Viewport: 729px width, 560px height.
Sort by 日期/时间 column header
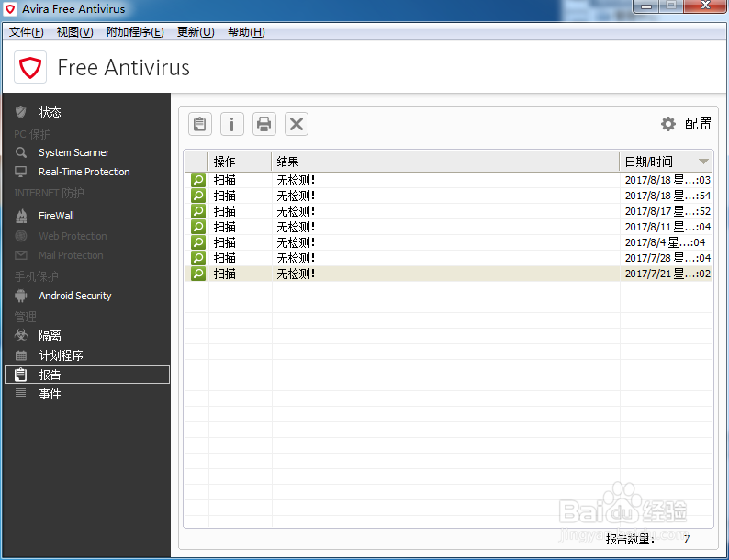(x=666, y=162)
